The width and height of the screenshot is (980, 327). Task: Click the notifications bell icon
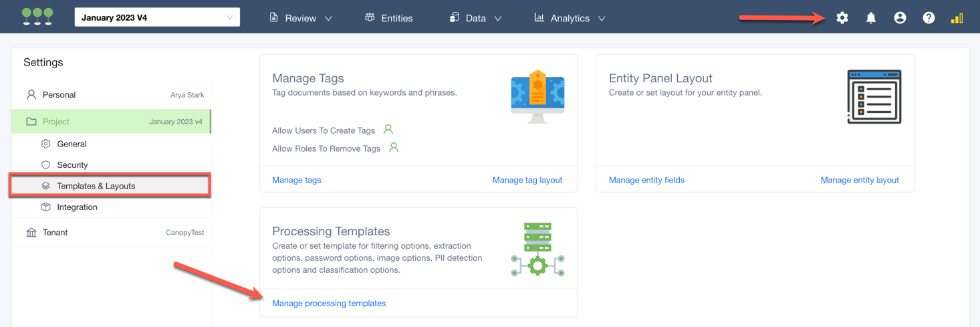point(871,18)
